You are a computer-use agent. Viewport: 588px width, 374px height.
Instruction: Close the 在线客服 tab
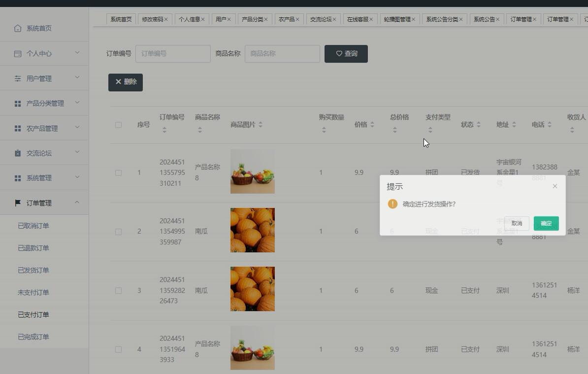tap(371, 19)
